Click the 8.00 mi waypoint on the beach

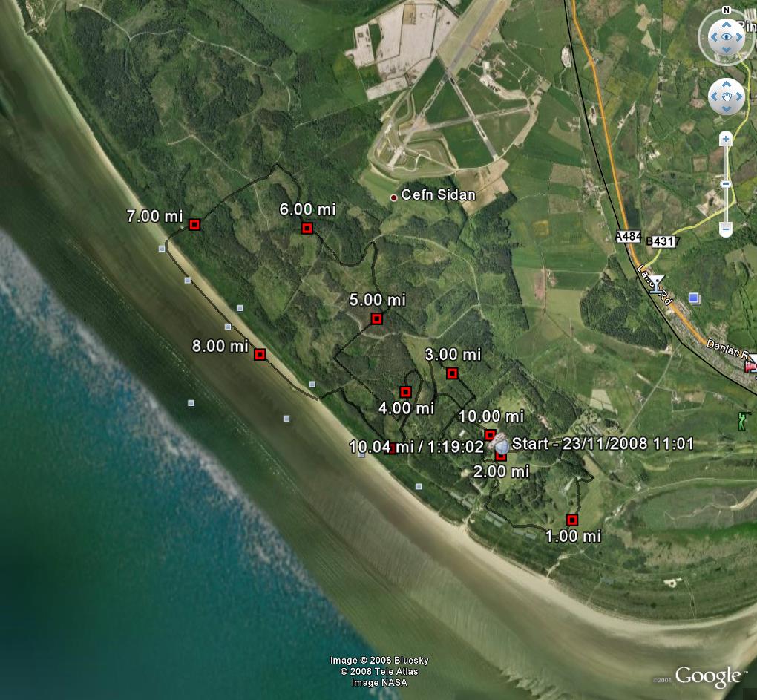tap(260, 354)
